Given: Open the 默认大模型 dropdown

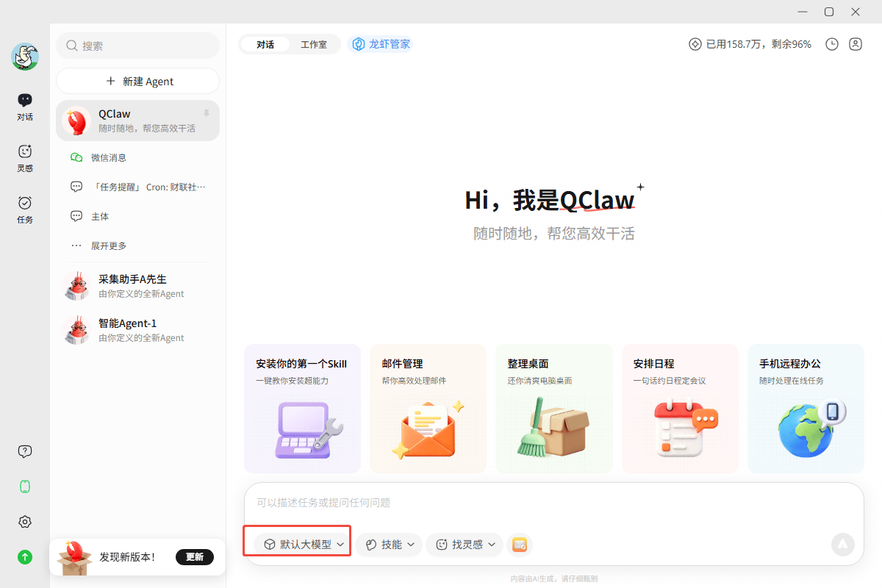Looking at the screenshot, I should click(x=304, y=545).
